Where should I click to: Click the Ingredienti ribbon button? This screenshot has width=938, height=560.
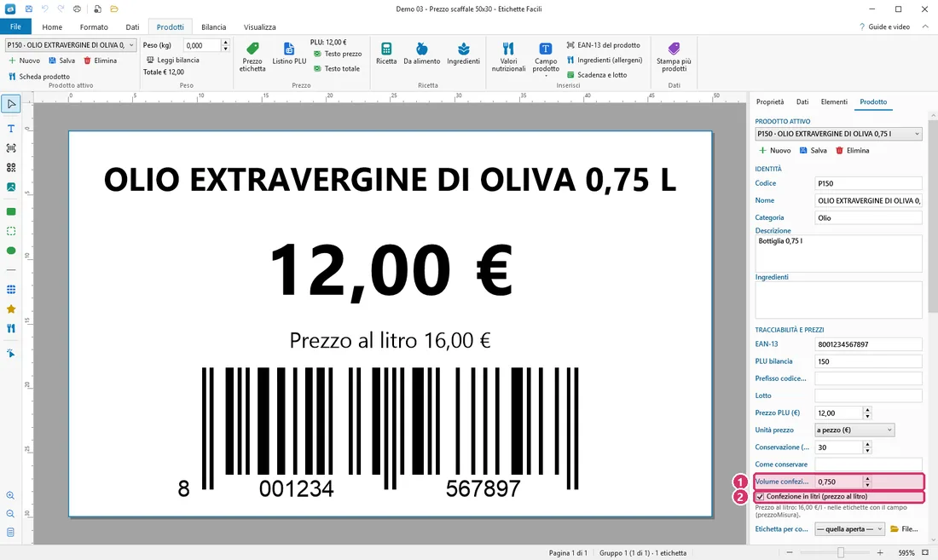tap(464, 54)
